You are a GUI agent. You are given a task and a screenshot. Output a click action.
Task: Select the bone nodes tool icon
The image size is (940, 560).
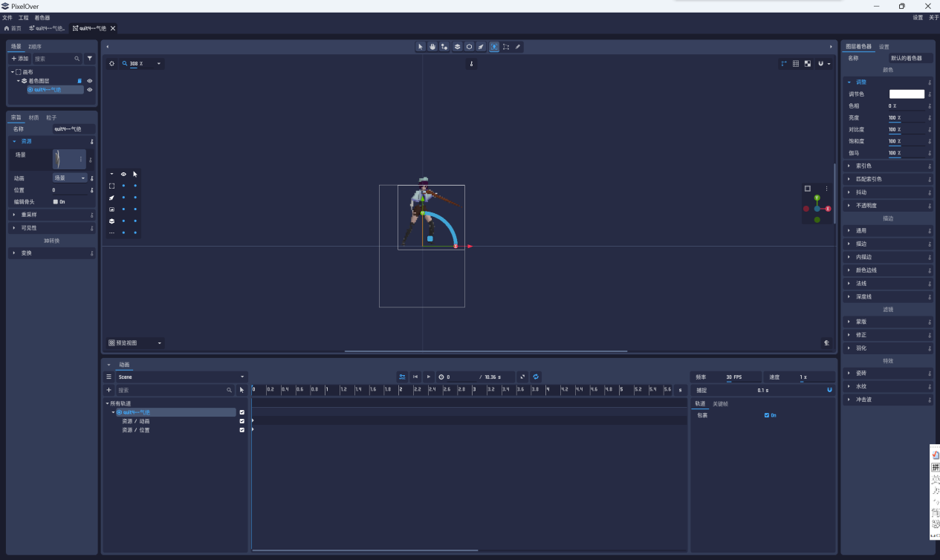(444, 46)
